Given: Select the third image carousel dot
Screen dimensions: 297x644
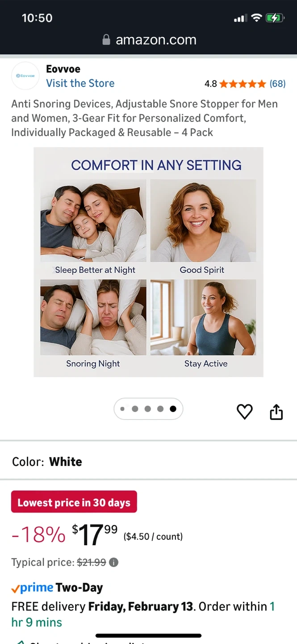Looking at the screenshot, I should tap(147, 409).
